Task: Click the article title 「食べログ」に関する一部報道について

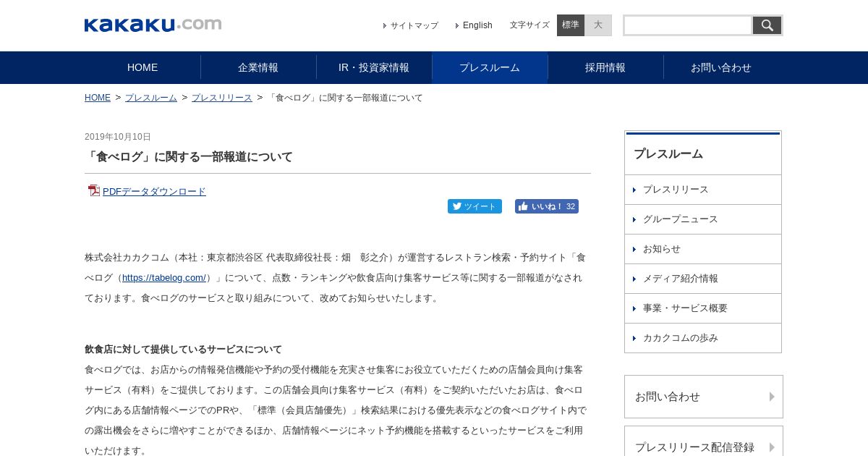Action: pyautogui.click(x=189, y=157)
